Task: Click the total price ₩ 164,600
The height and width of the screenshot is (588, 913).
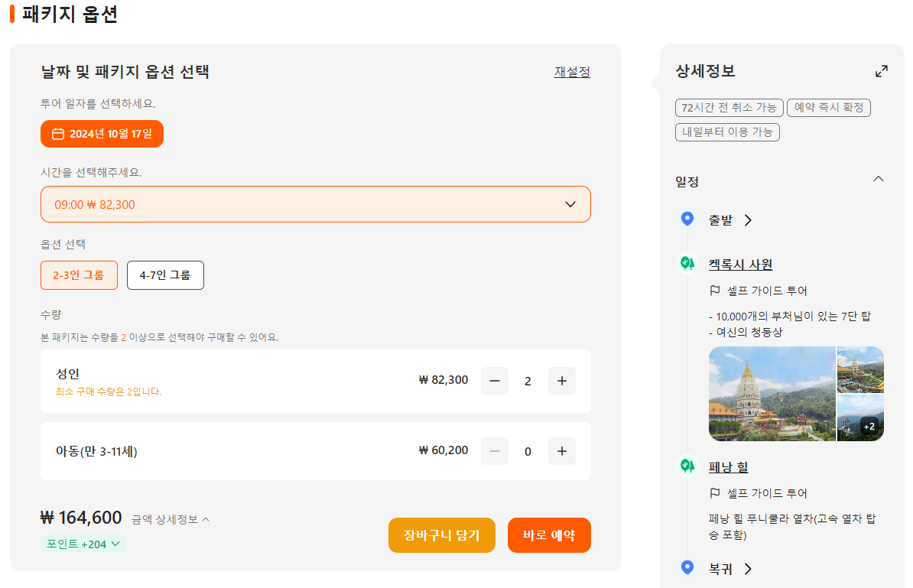Action: pyautogui.click(x=81, y=518)
